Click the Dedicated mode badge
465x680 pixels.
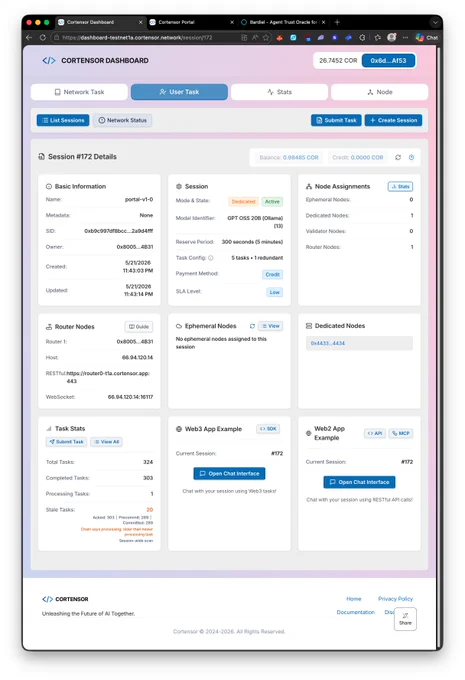tap(243, 202)
